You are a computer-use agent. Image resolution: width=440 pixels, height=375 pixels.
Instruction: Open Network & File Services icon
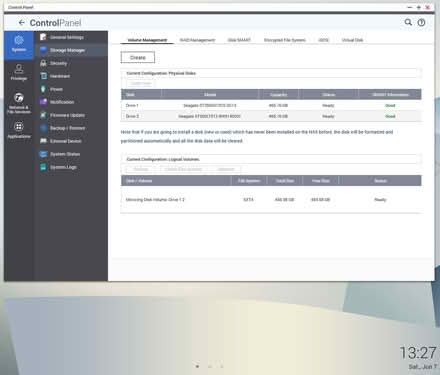[x=19, y=98]
